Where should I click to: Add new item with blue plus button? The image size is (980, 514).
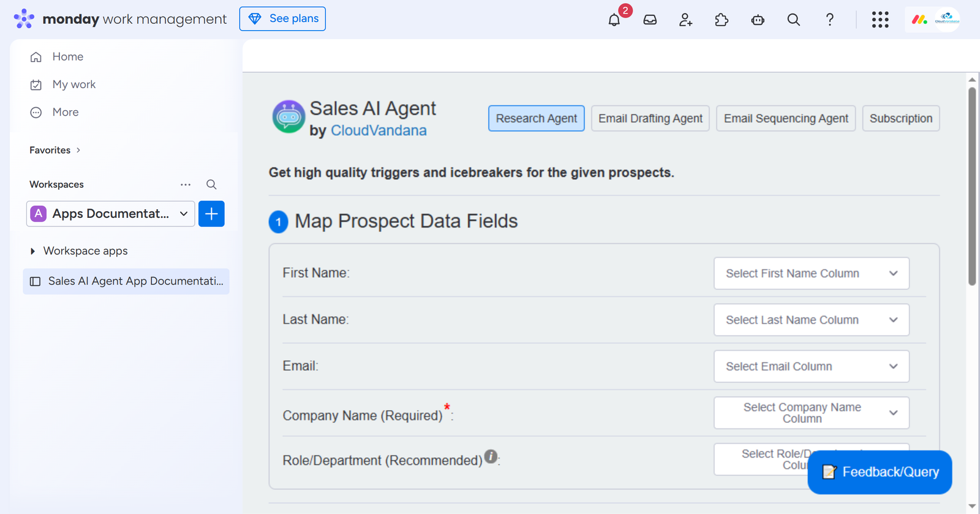211,214
